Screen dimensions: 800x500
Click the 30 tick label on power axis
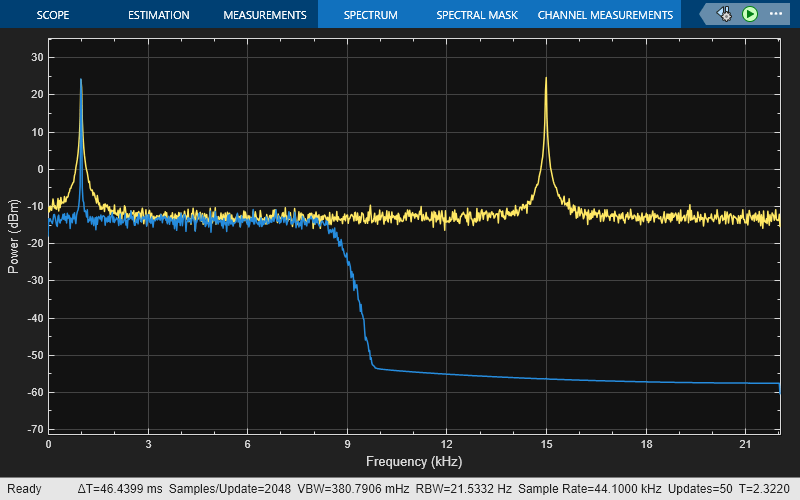[37, 57]
